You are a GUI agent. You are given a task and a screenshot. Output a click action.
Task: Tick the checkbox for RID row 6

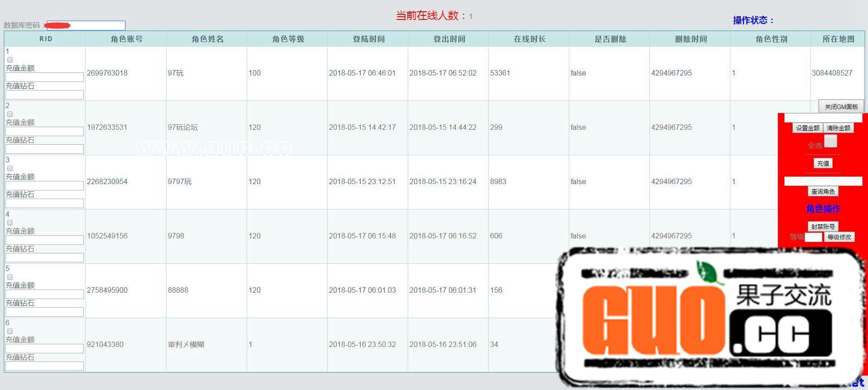coord(10,331)
